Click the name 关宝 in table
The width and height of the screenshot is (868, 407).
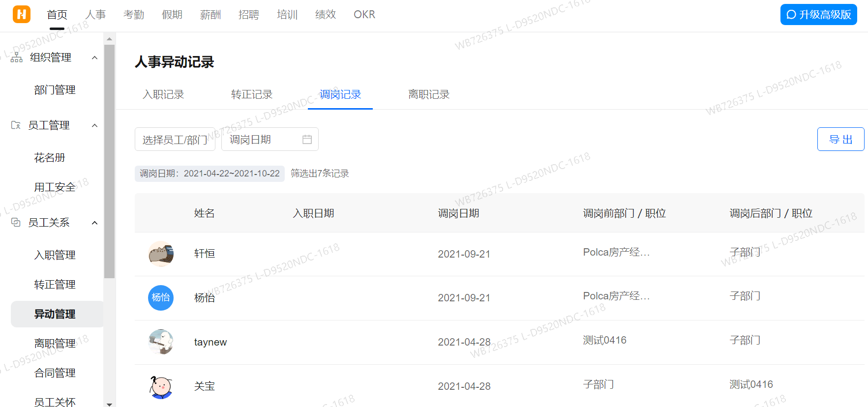click(205, 386)
